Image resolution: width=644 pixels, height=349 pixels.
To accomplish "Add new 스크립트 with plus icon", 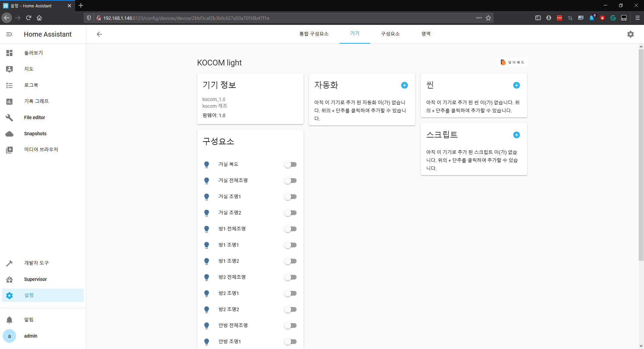I will [x=517, y=135].
